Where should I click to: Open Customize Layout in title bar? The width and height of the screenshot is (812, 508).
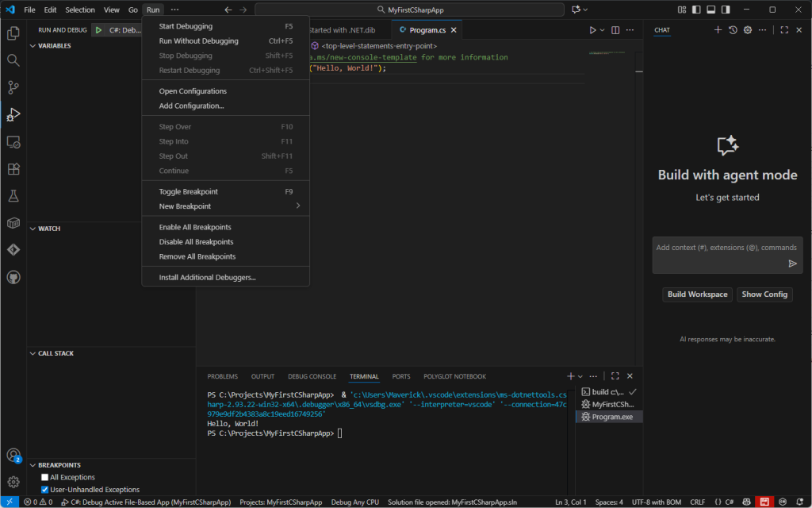point(681,10)
